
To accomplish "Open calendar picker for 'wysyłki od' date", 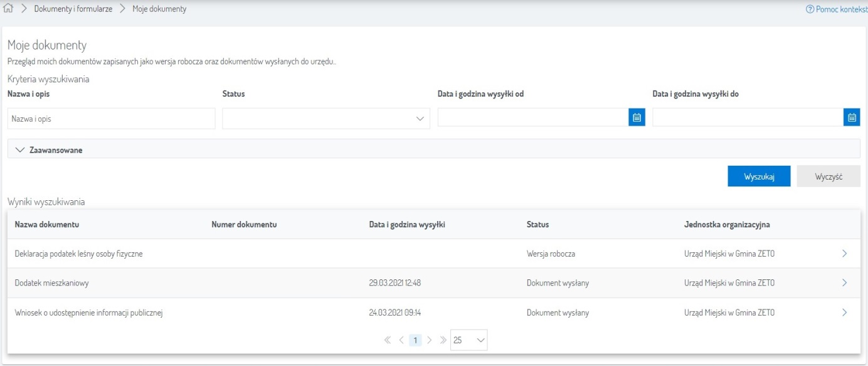I will point(637,117).
